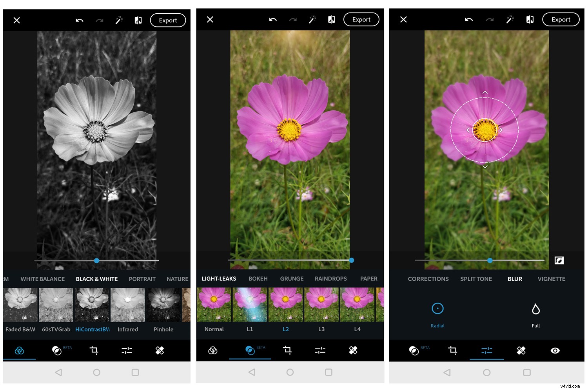
Task: Switch to the BLACK & WHITE tab
Action: tap(96, 279)
